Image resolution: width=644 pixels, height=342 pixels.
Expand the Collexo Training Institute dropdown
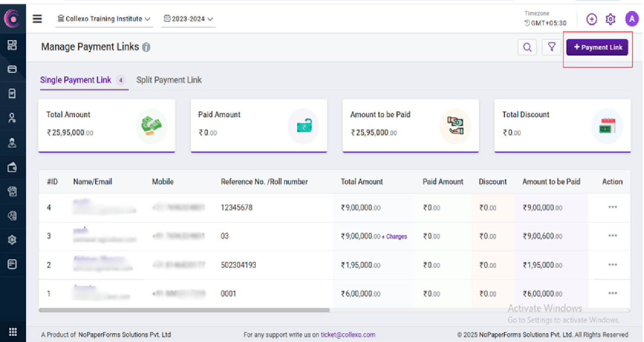click(104, 19)
